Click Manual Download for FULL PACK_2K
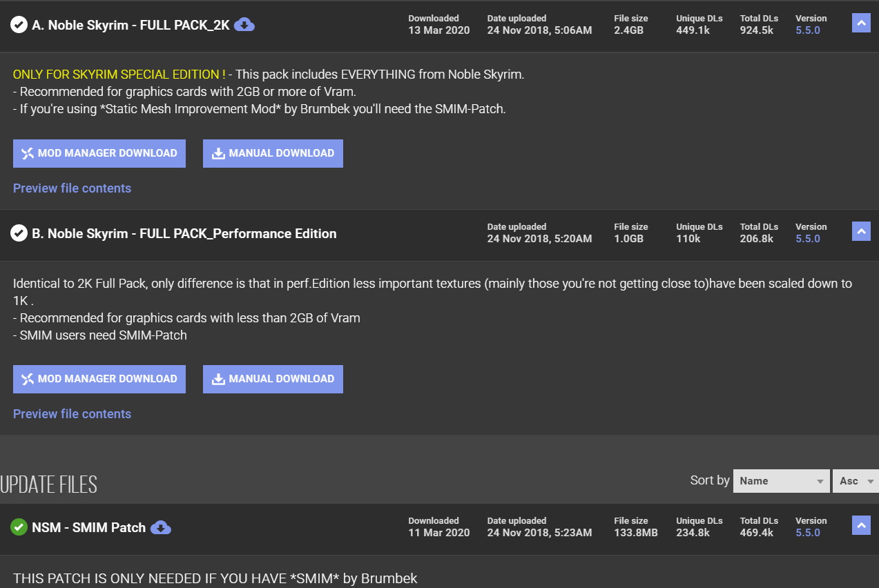This screenshot has width=879, height=588. 273,153
